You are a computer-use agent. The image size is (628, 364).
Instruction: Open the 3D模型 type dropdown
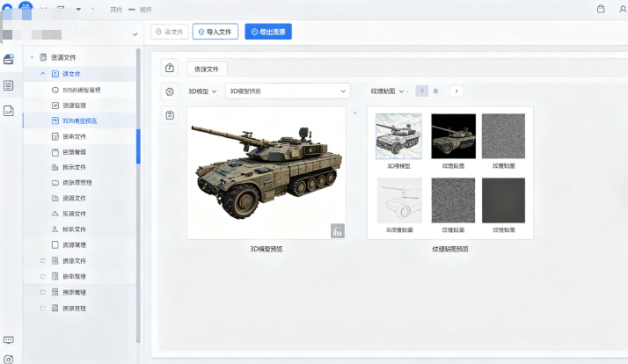point(203,91)
